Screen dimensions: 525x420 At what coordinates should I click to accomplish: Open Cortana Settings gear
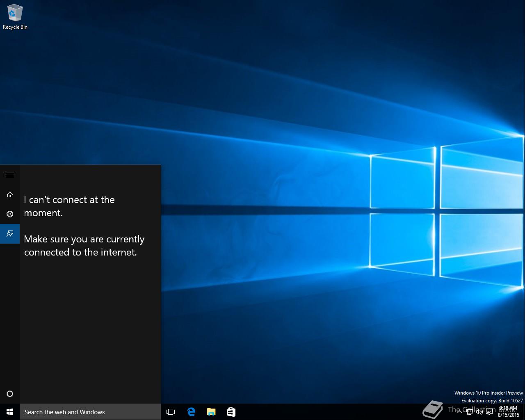[x=10, y=214]
